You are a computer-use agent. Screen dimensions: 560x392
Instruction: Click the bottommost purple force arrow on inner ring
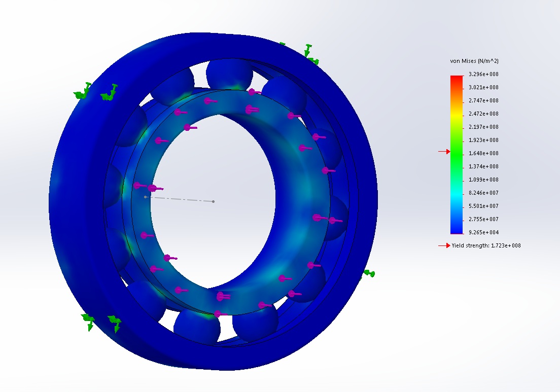coord(219,314)
